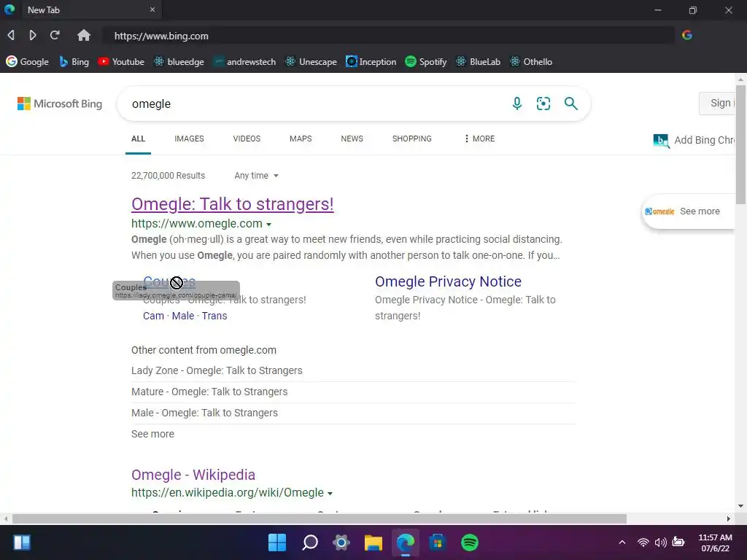Image resolution: width=747 pixels, height=560 pixels.
Task: Open the Unescape bookmark
Action: [x=311, y=62]
